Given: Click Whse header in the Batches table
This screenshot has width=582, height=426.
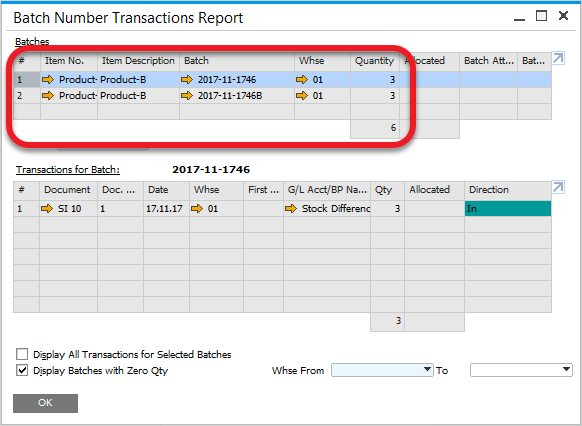Looking at the screenshot, I should (x=323, y=61).
